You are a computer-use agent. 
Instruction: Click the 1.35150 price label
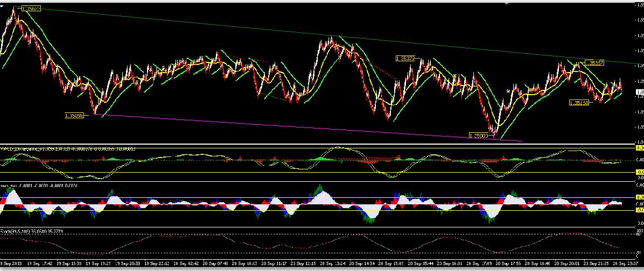579,102
